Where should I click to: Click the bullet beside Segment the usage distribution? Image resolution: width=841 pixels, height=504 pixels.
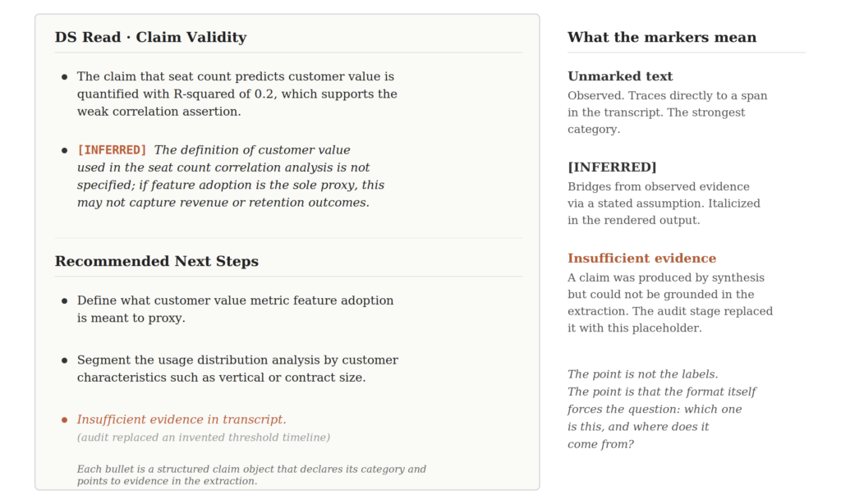[64, 360]
